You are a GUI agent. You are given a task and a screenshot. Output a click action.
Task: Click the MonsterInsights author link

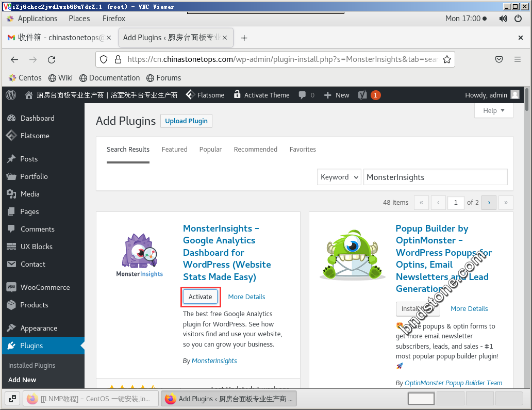point(214,361)
